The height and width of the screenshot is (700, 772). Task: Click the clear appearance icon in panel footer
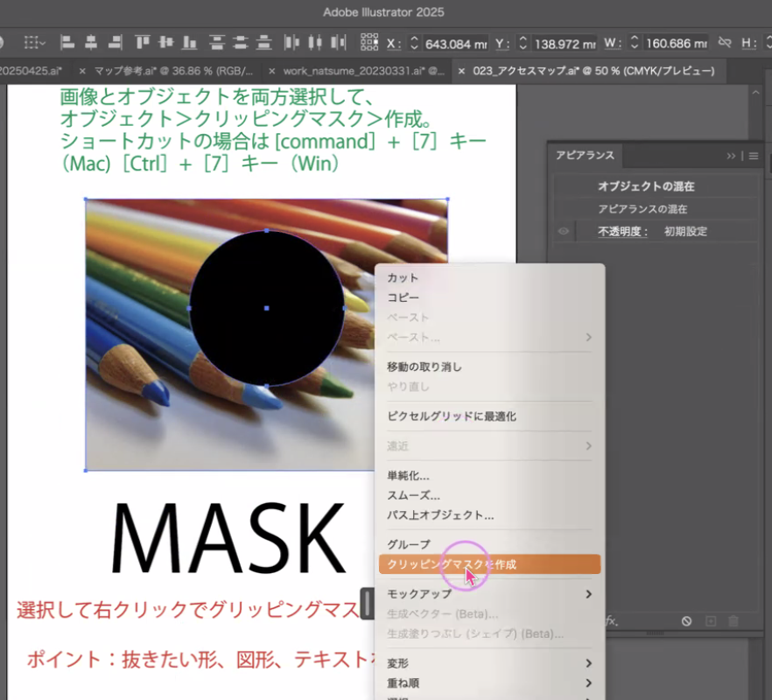687,620
